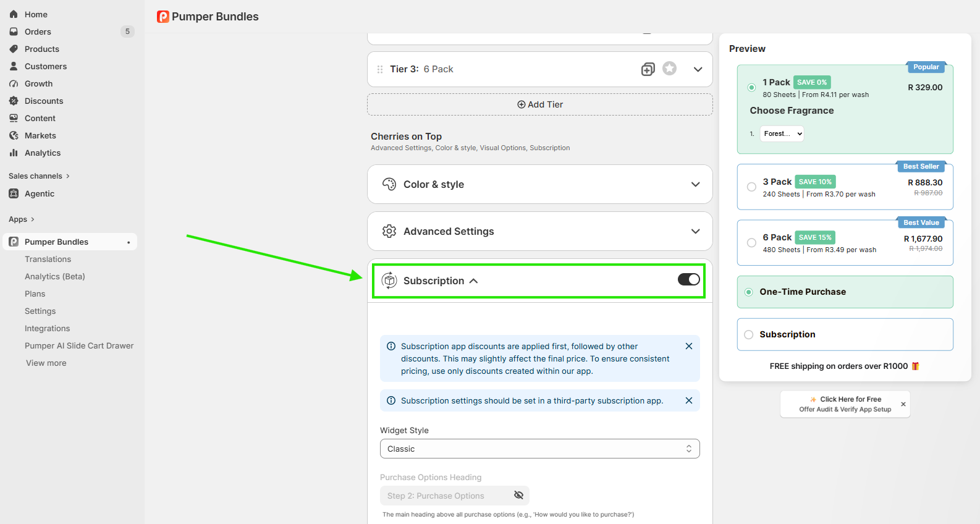Click the Growth icon in sidebar
This screenshot has width=980, height=524.
pos(14,83)
